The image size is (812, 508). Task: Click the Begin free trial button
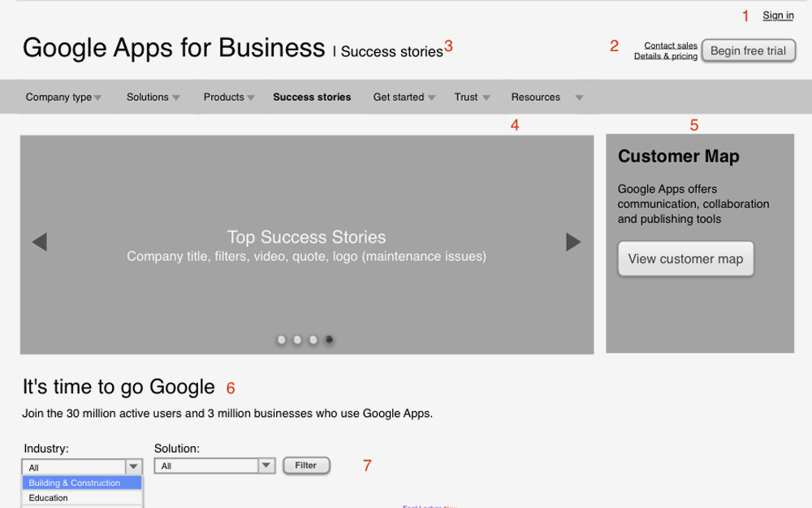pyautogui.click(x=748, y=50)
